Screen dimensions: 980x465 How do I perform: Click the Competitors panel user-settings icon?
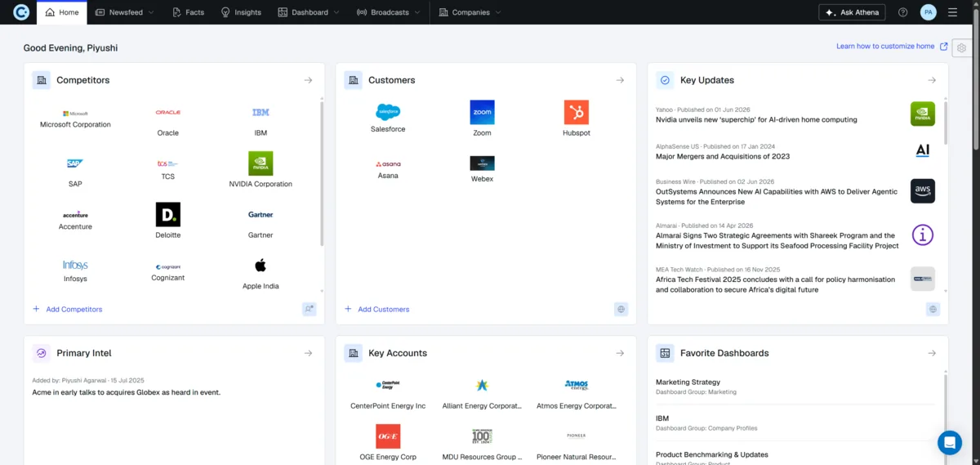pyautogui.click(x=309, y=309)
